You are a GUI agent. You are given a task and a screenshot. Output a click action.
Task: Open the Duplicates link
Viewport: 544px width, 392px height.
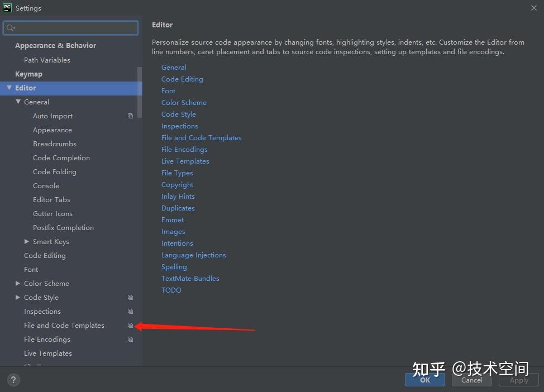[178, 208]
